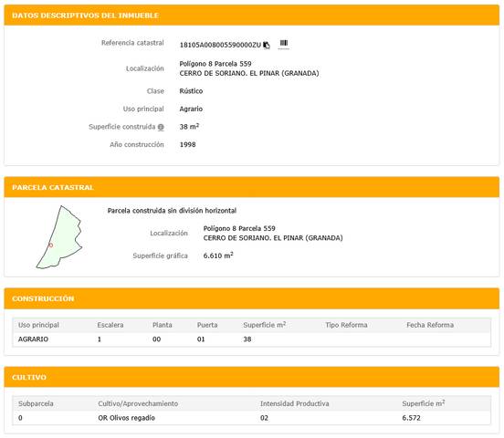
Task: Select the 6.610 m² graphic surface value
Action: [218, 255]
